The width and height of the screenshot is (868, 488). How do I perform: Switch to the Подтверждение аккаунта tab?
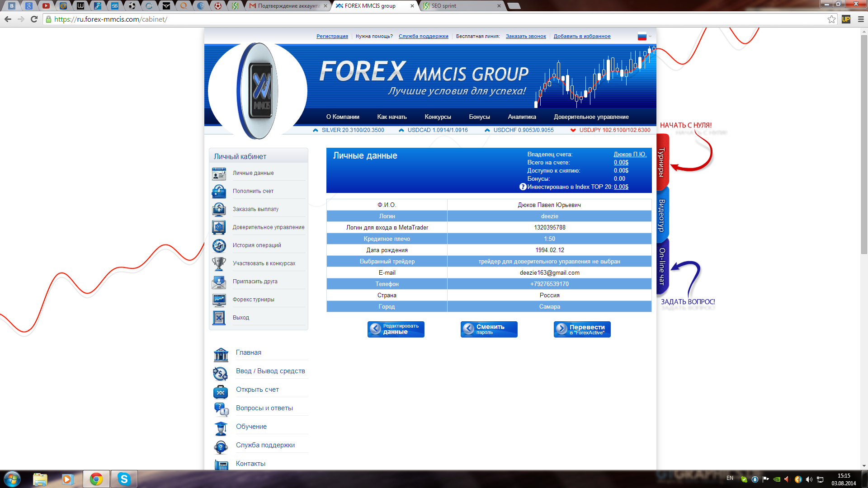tap(288, 6)
